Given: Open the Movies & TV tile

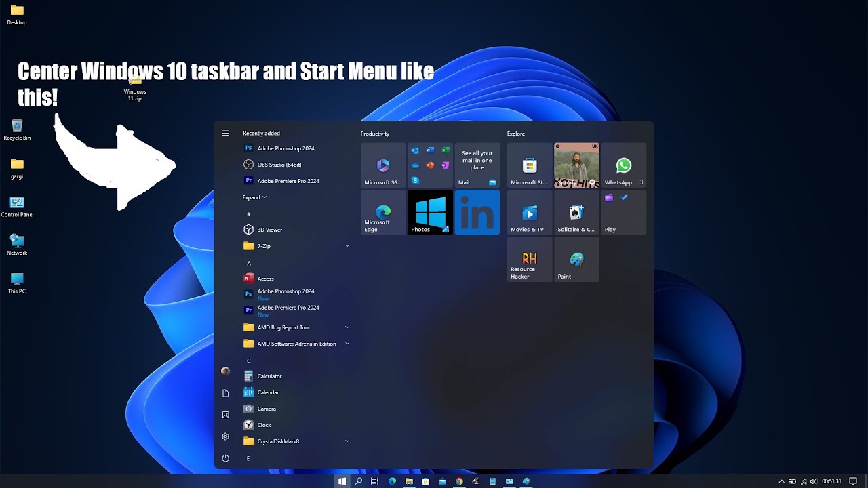Looking at the screenshot, I should 530,212.
